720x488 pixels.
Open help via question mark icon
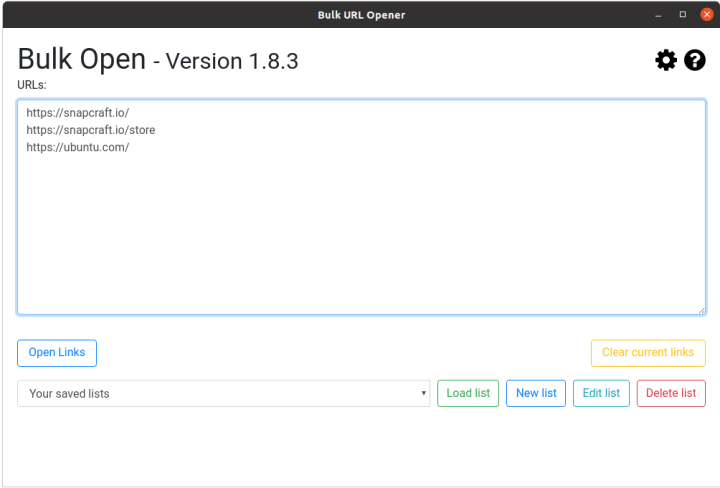[695, 60]
